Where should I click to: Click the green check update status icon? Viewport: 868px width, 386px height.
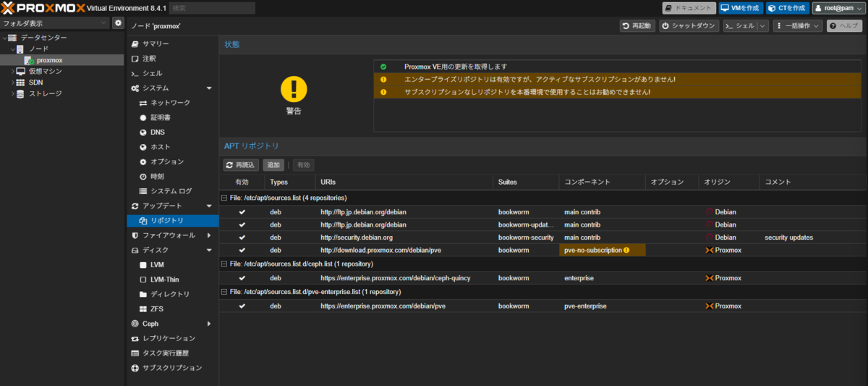[x=383, y=67]
